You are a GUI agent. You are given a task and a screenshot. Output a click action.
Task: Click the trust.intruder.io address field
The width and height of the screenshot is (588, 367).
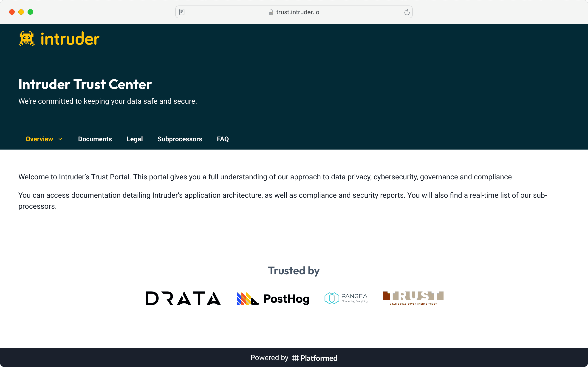point(297,12)
